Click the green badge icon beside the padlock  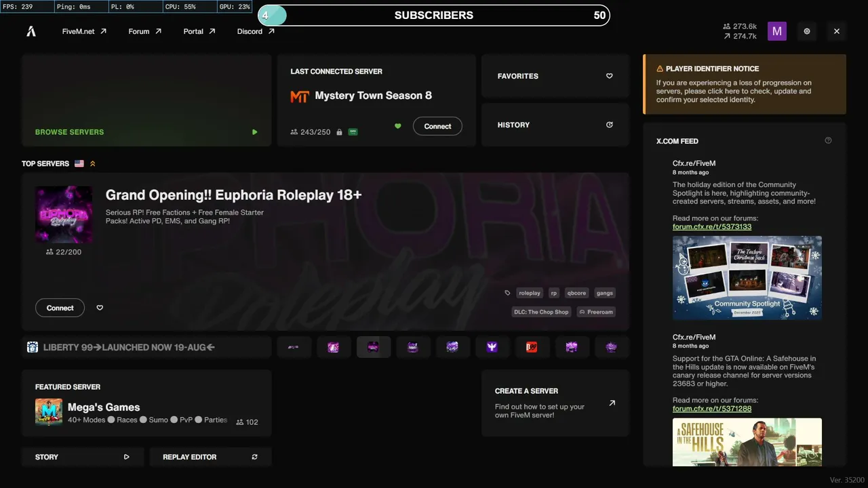pyautogui.click(x=353, y=132)
